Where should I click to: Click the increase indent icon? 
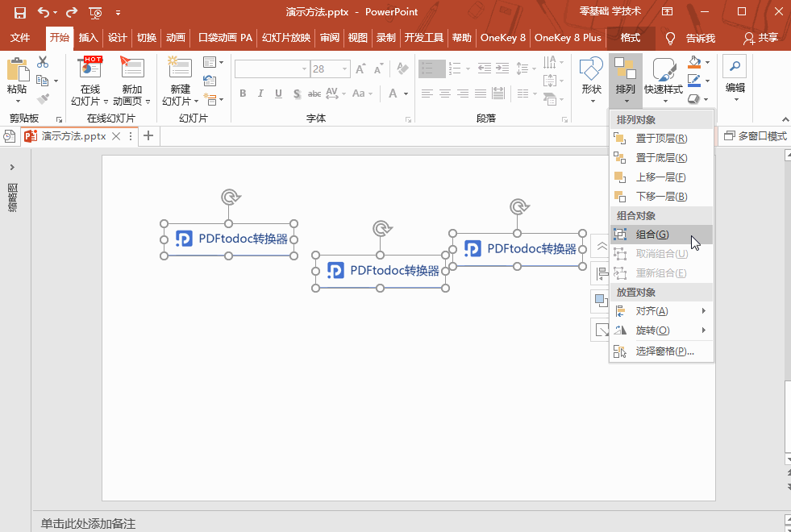[502, 68]
